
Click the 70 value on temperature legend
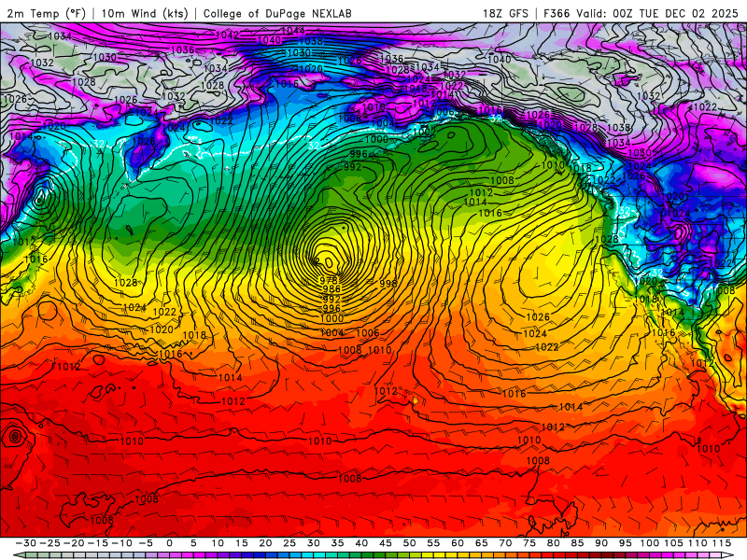pyautogui.click(x=505, y=543)
